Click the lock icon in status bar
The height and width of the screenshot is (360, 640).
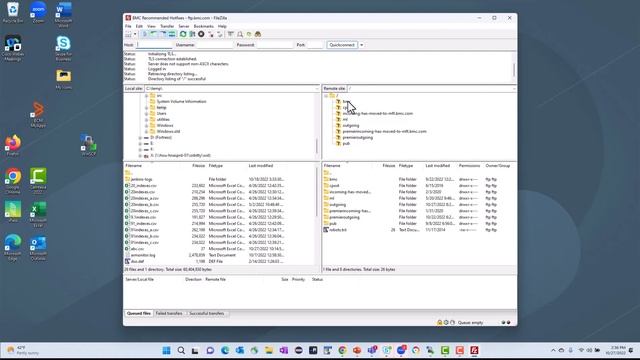[x=440, y=322]
